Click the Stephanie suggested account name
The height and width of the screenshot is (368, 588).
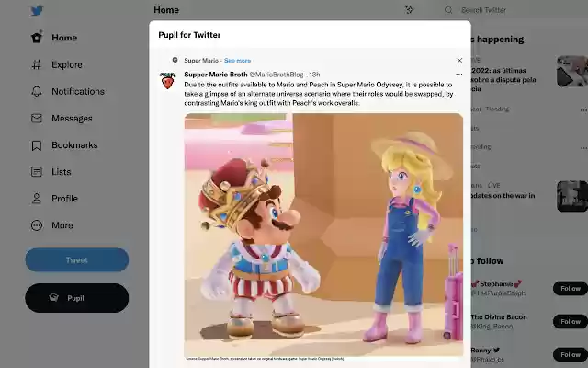[x=496, y=284]
